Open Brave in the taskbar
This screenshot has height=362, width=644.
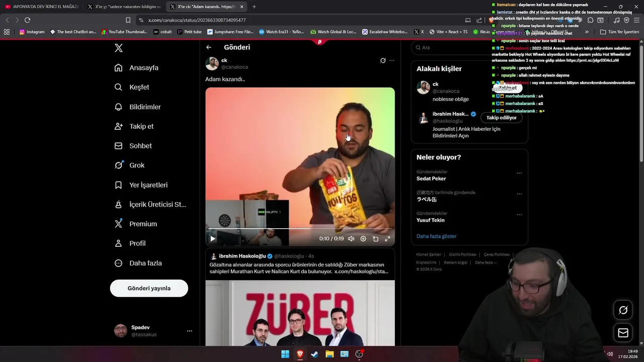(x=300, y=354)
